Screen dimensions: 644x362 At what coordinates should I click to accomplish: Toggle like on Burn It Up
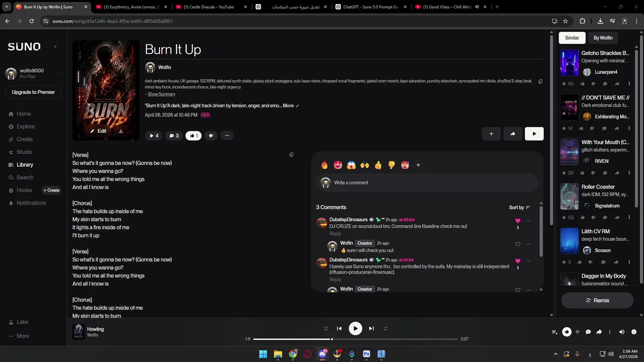tap(194, 135)
